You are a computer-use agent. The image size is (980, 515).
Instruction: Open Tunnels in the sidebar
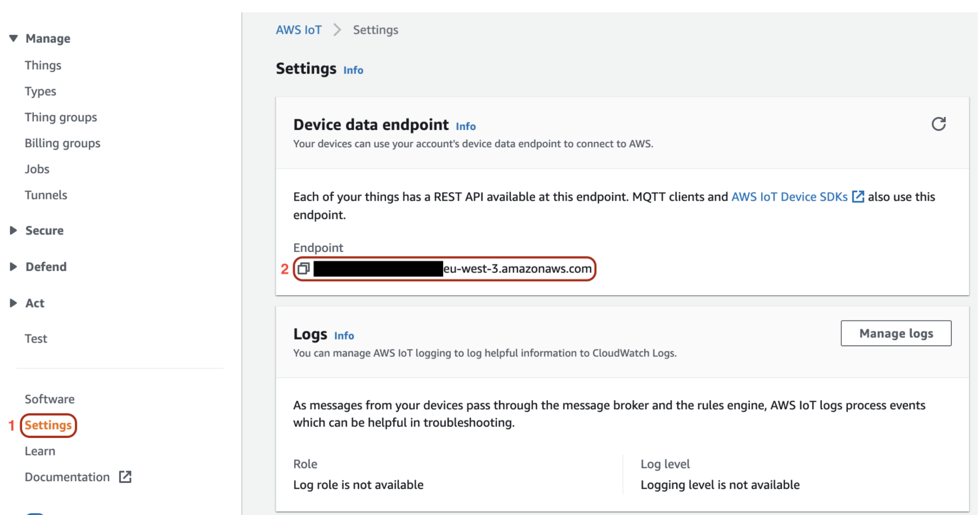coord(46,195)
